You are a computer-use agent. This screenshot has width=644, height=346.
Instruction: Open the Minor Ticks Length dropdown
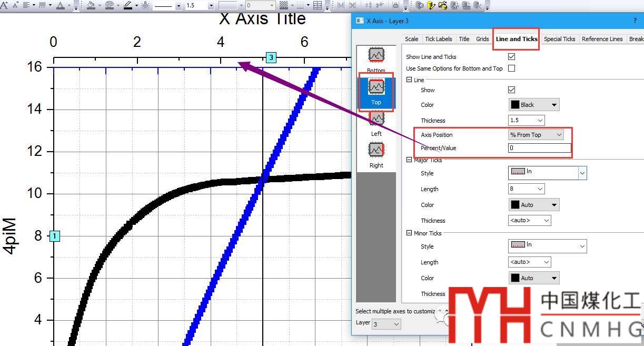[530, 262]
